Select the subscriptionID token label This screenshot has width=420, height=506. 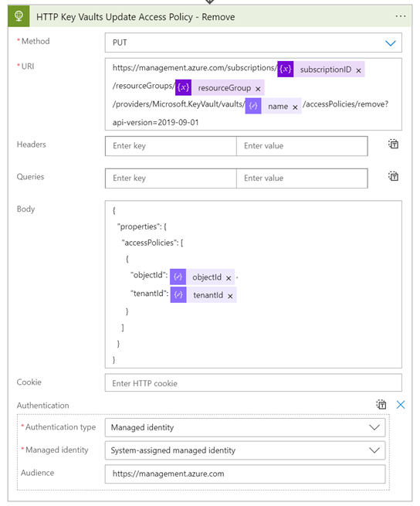326,70
